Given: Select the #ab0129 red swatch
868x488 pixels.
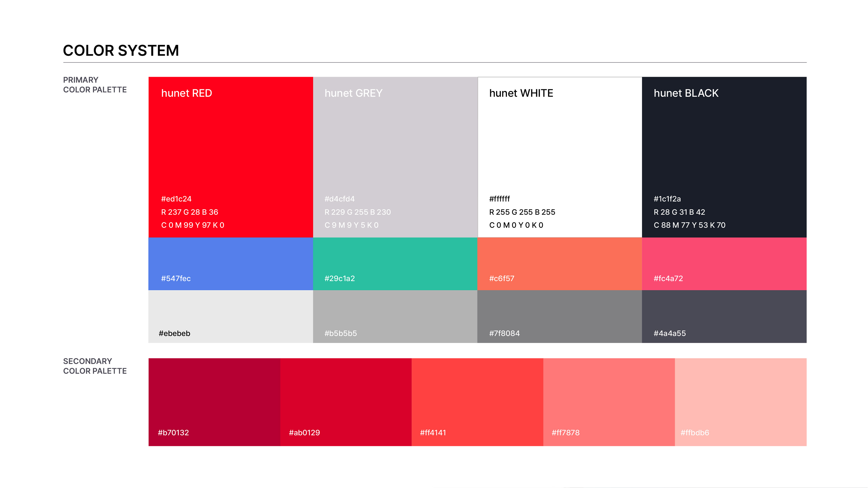Looking at the screenshot, I should click(346, 402).
